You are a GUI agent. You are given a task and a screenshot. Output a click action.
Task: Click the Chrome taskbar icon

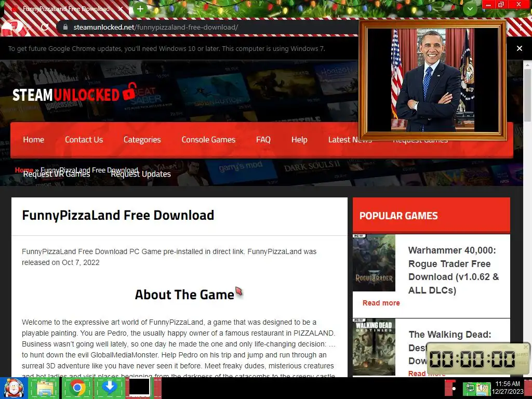coord(77,388)
